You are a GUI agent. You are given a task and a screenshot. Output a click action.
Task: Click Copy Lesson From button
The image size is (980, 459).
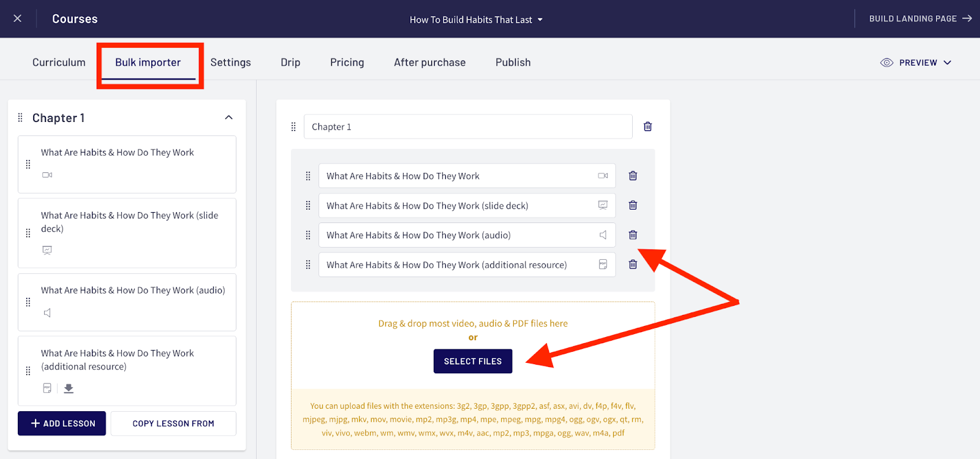click(173, 423)
